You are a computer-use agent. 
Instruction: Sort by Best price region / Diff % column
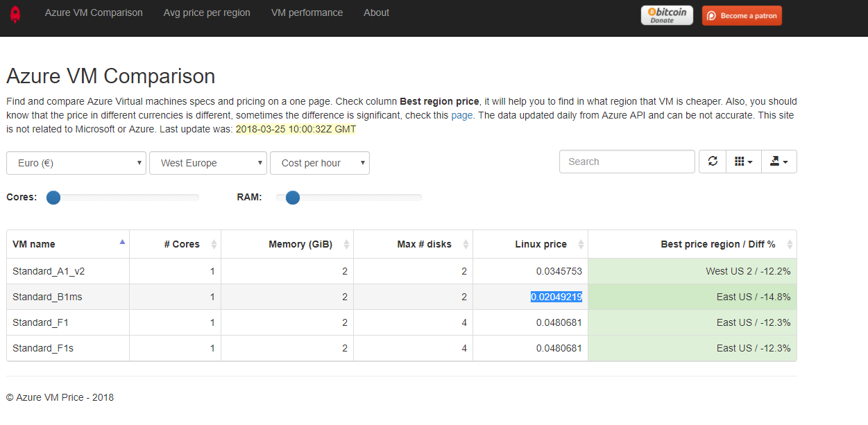coord(692,244)
